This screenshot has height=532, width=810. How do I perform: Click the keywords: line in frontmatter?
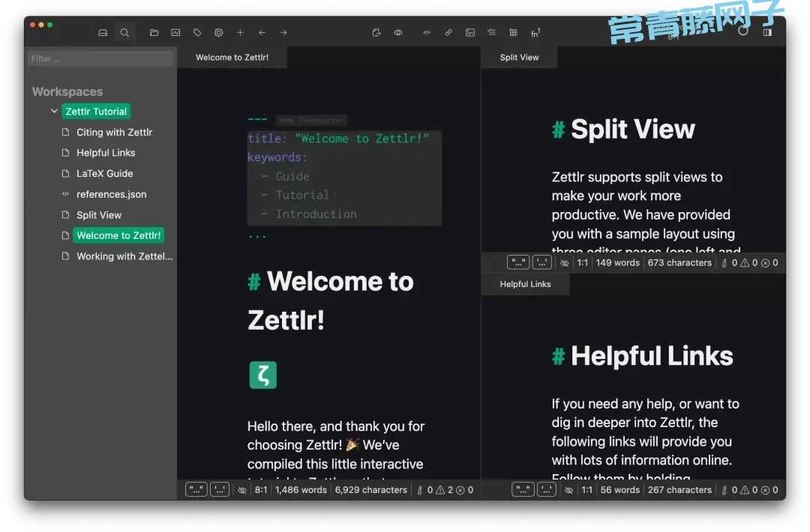(277, 157)
